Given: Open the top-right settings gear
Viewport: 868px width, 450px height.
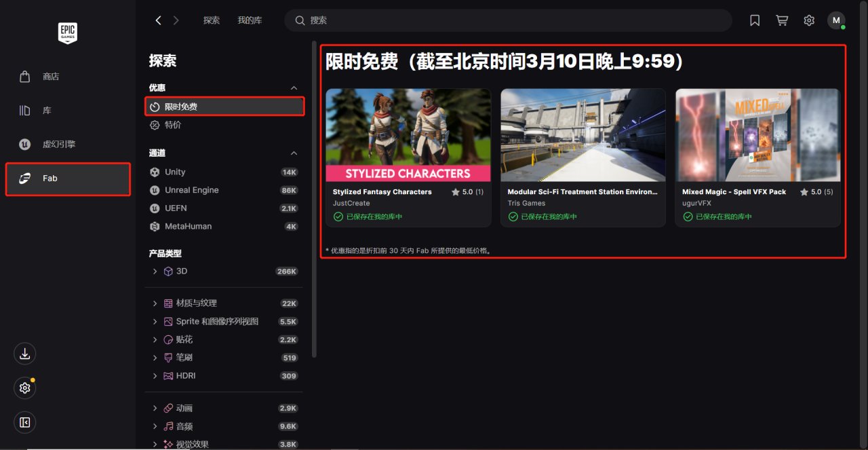Looking at the screenshot, I should tap(809, 20).
